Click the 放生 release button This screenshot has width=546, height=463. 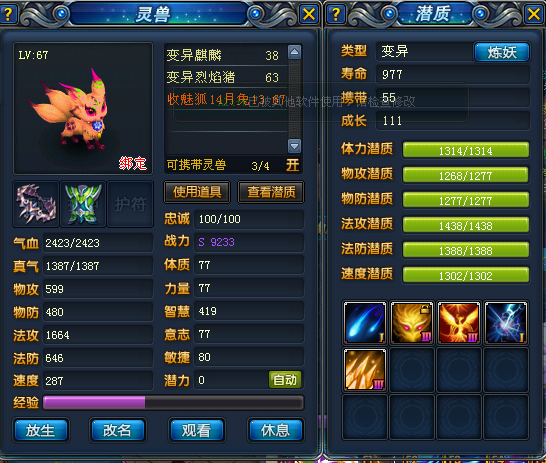[41, 430]
